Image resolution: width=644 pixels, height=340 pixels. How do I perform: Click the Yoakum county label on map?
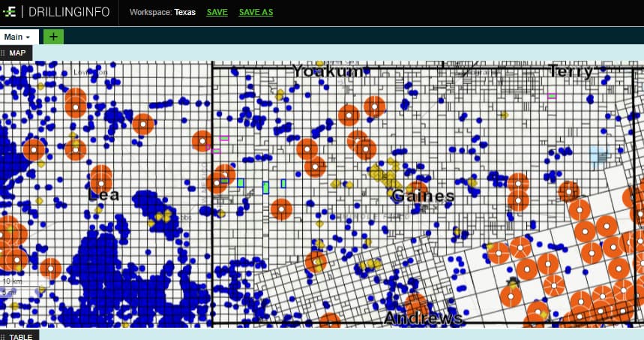pyautogui.click(x=328, y=71)
